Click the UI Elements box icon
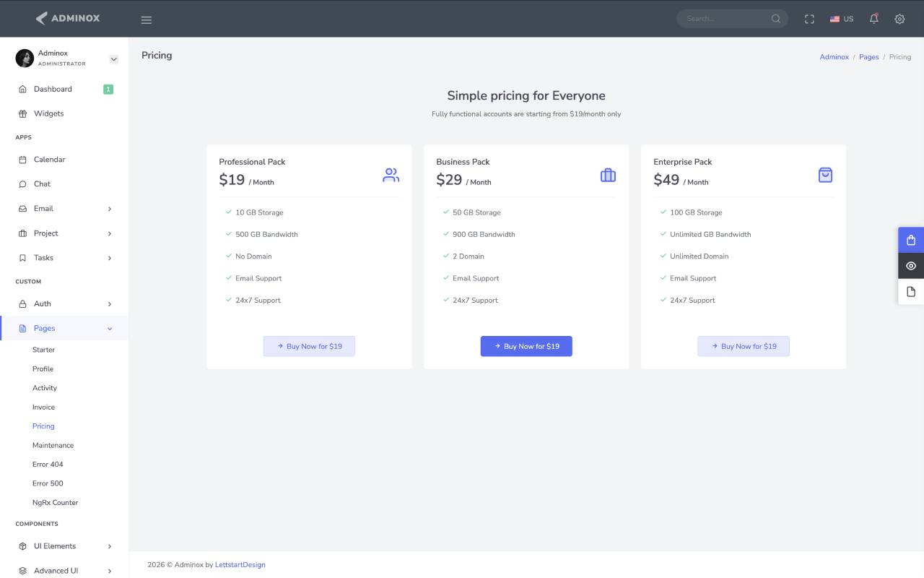Screen dimensions: 924x578 [x=22, y=546]
